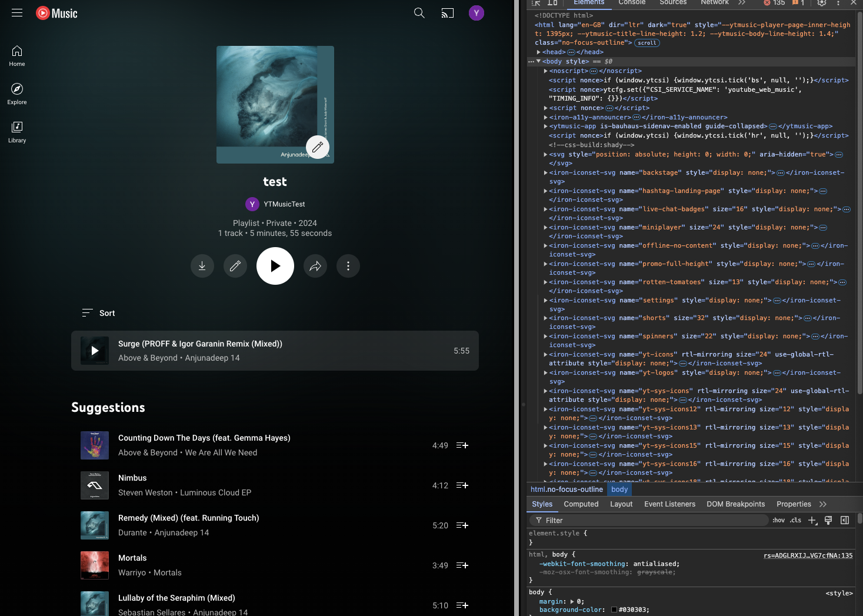Click the Cast to device icon
Viewport: 863px width, 616px height.
[x=448, y=13]
